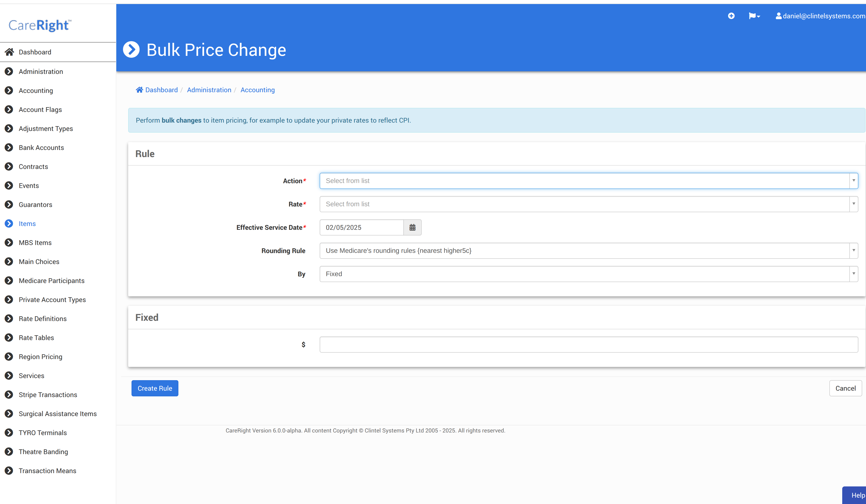Click the home icon in breadcrumb
The width and height of the screenshot is (866, 504).
(x=139, y=90)
